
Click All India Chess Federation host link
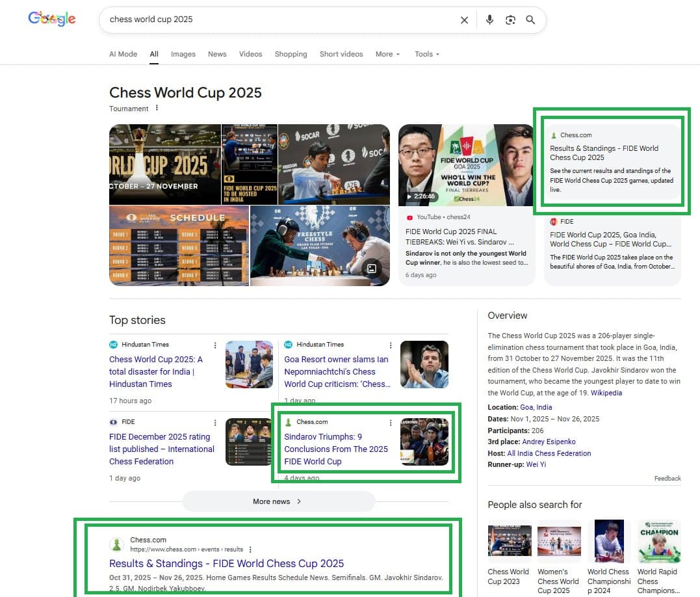[x=549, y=453]
